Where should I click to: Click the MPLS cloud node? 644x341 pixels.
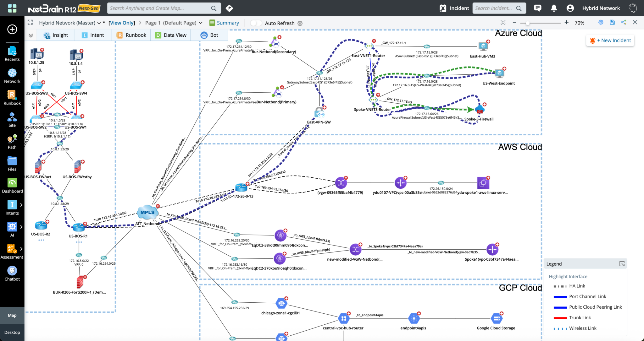click(x=147, y=213)
